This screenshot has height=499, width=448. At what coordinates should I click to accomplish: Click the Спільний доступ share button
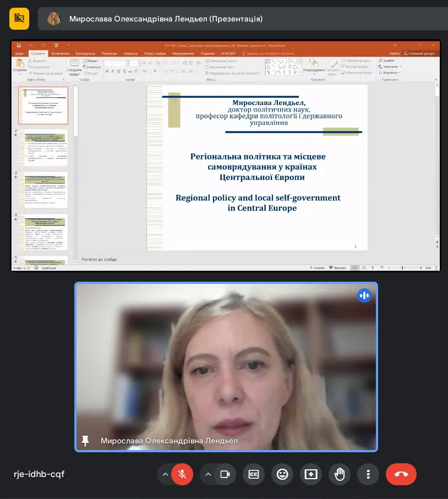click(419, 53)
